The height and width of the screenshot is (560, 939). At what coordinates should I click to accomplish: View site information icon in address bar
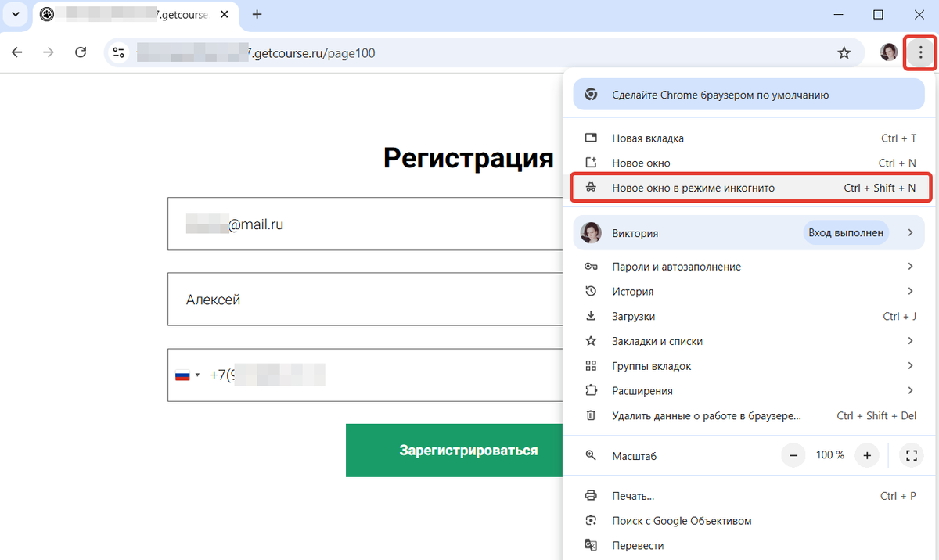coord(119,52)
